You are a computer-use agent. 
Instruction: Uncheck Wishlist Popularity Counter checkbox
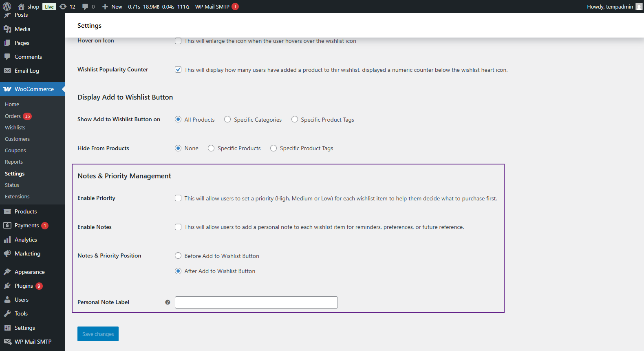coord(178,70)
